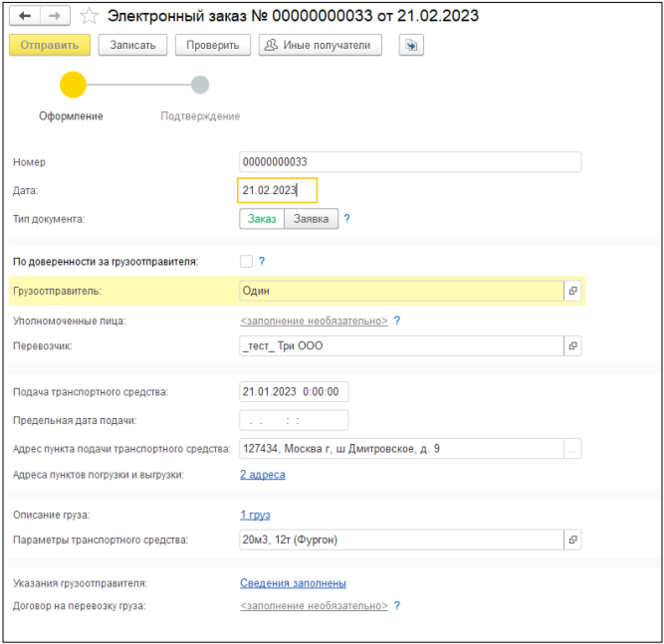This screenshot has height=644, width=664.
Task: Open Параметры транспортного средства selection
Action: click(x=572, y=540)
